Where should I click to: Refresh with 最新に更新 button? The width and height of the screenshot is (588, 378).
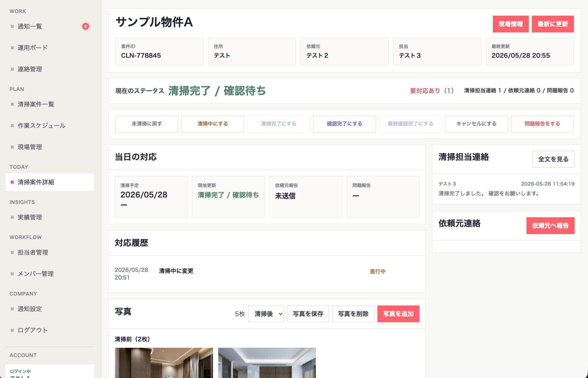[553, 24]
